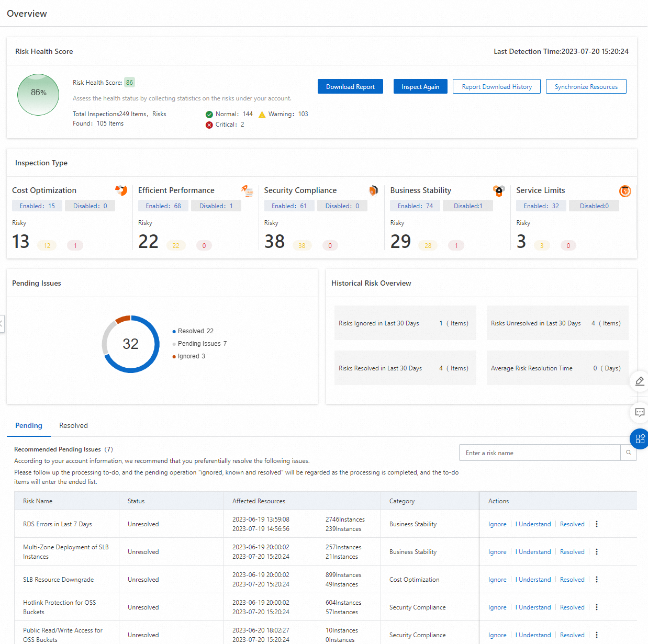Screen dimensions: 648x644
Task: Open the edit pencil floating icon
Action: pyautogui.click(x=640, y=381)
